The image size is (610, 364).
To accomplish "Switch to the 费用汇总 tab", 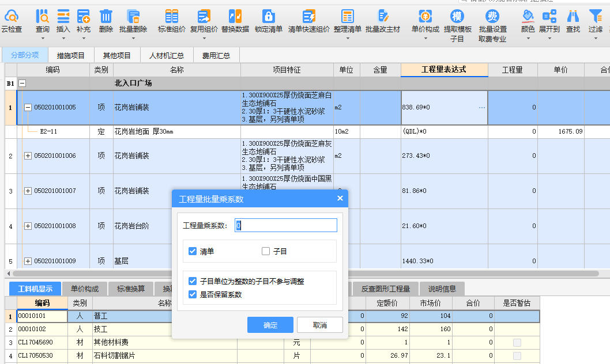I will [216, 55].
